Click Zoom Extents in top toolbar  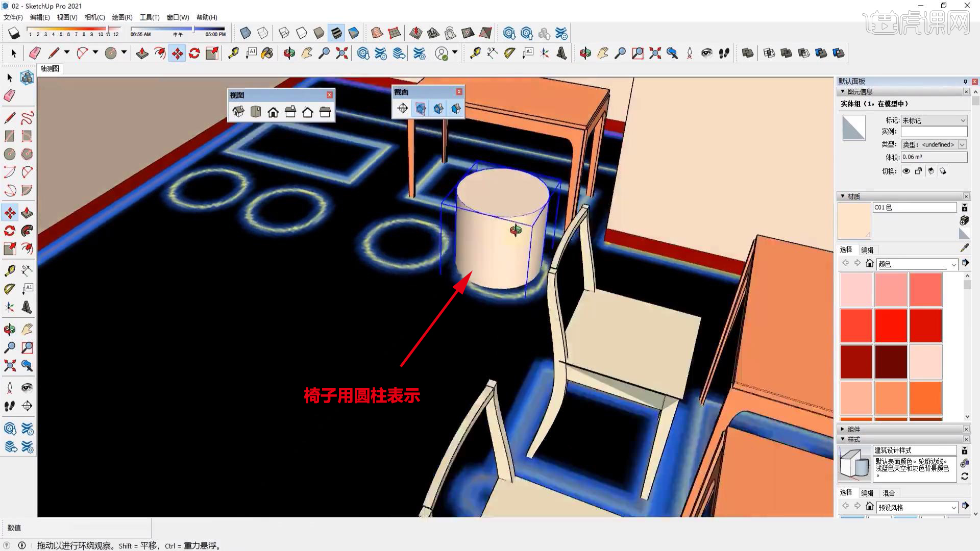[342, 53]
